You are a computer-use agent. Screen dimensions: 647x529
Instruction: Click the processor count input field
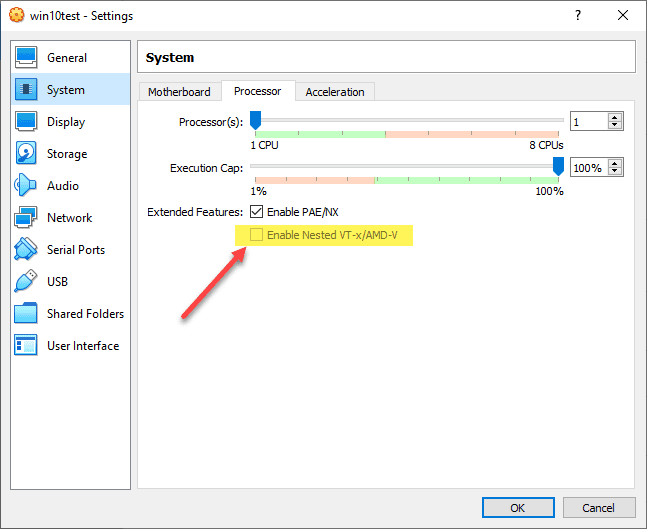tap(589, 121)
